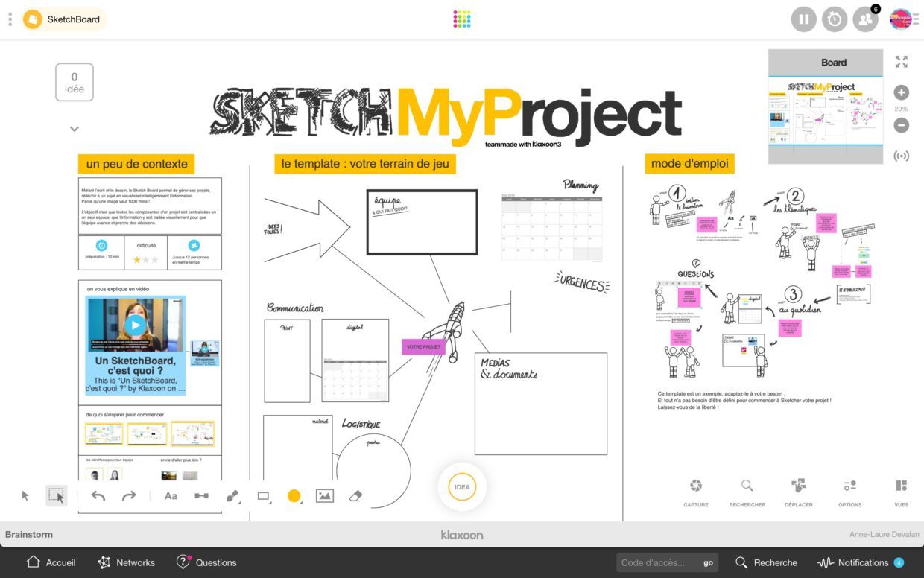The height and width of the screenshot is (578, 924).
Task: Open the Networks section
Action: click(126, 562)
